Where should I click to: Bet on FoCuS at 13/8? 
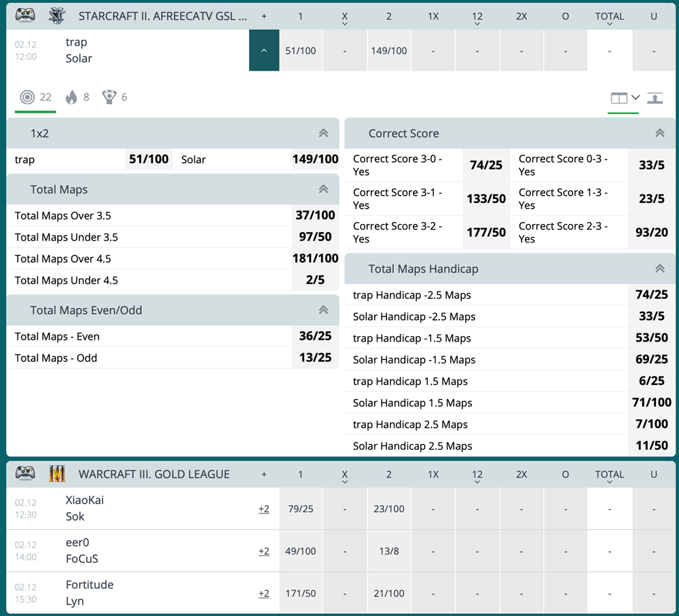(389, 551)
